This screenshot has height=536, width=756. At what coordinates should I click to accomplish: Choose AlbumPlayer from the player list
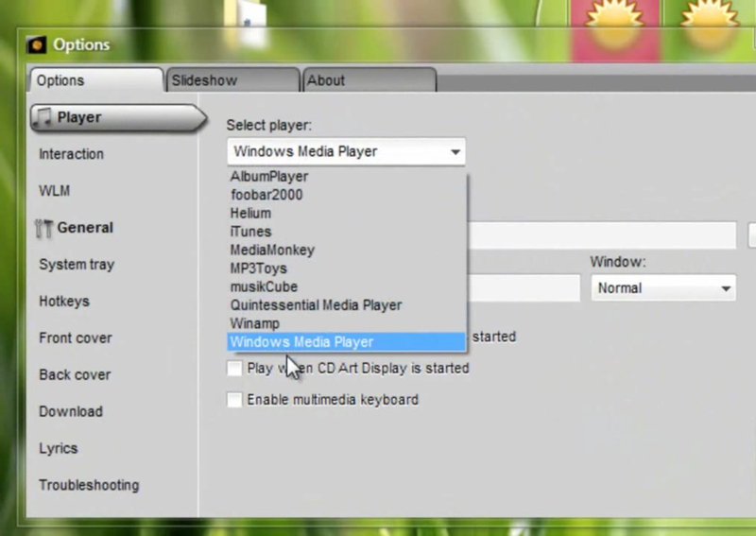(346, 177)
